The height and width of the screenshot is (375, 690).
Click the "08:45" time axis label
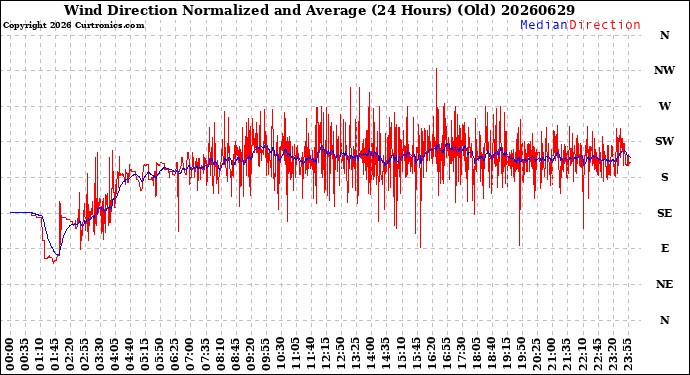[x=235, y=354]
